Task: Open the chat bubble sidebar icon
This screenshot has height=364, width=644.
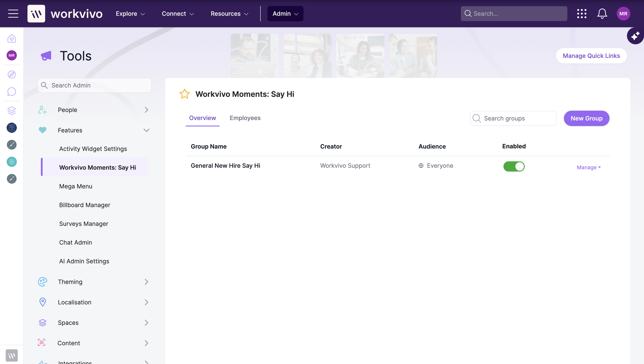Action: click(11, 92)
